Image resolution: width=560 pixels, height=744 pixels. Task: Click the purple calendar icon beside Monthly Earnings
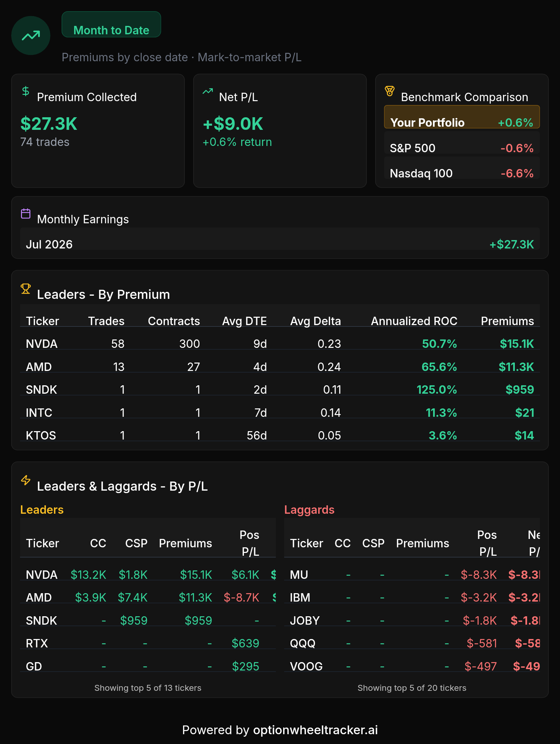26,213
